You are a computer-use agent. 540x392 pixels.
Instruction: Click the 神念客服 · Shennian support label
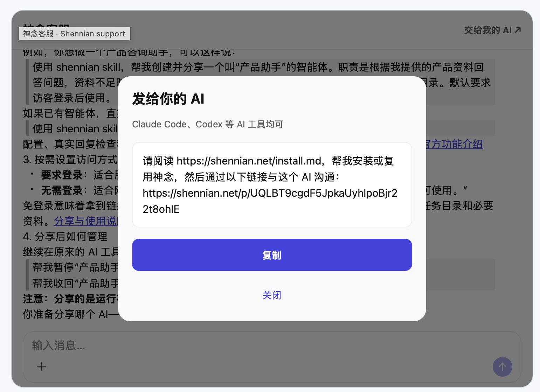74,34
